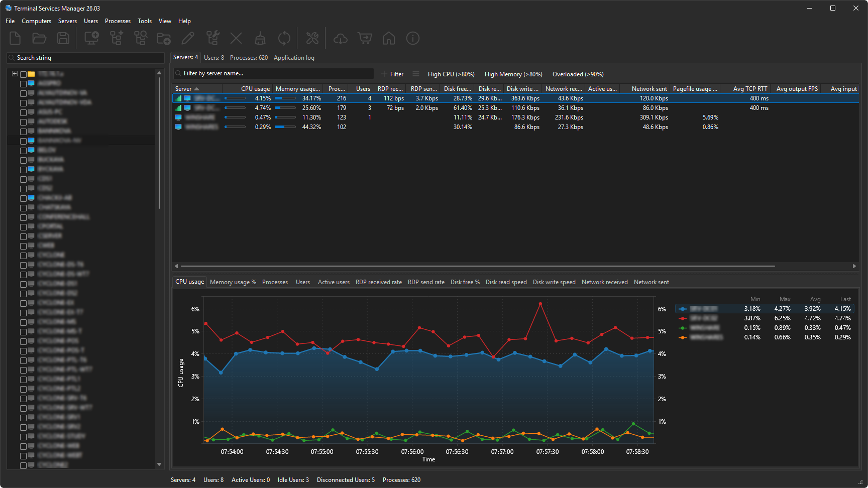
Task: Expand the root node in the computer tree
Action: tap(15, 73)
